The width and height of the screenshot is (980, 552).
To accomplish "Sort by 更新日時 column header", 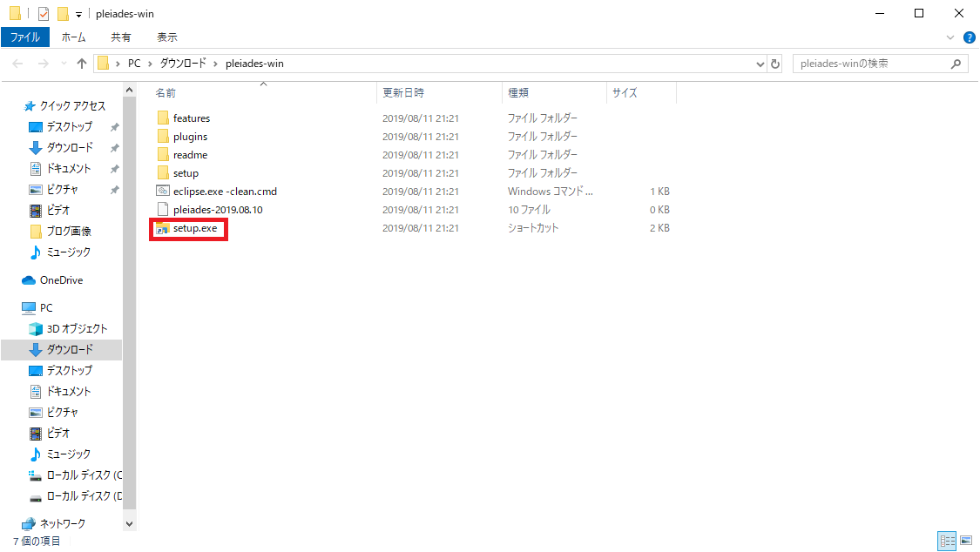I will 403,93.
